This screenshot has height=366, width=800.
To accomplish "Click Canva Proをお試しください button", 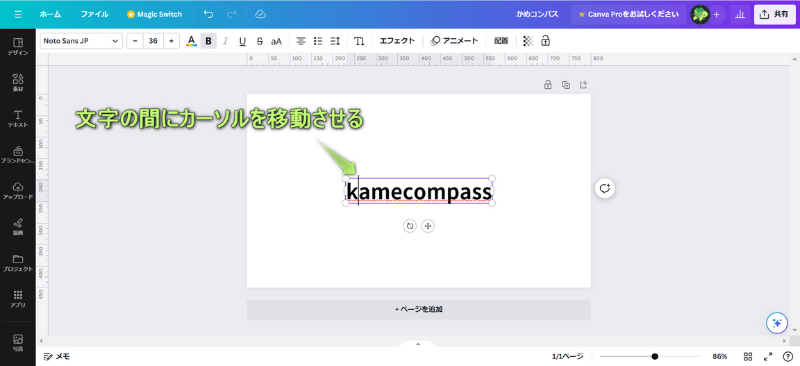I will (x=629, y=14).
